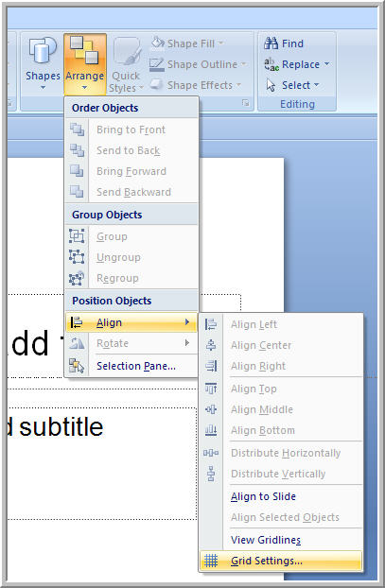Expand the Align submenu arrow
This screenshot has height=588, width=385.
(187, 321)
